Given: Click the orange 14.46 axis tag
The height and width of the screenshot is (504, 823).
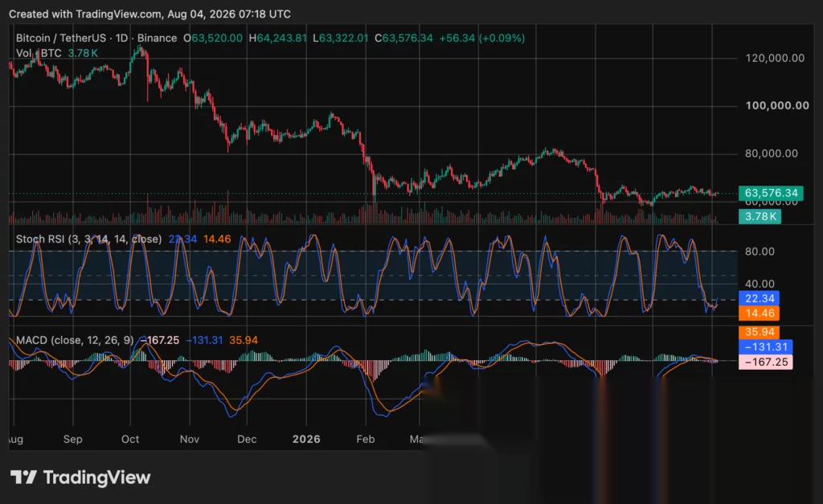Looking at the screenshot, I should (759, 313).
